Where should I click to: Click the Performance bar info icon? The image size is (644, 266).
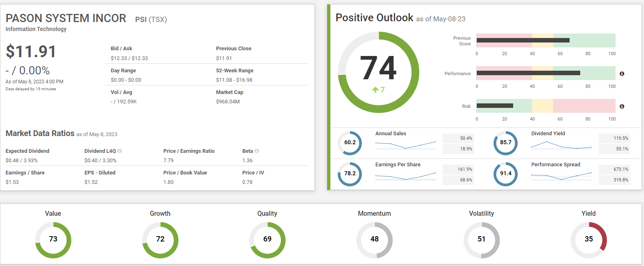click(x=622, y=74)
